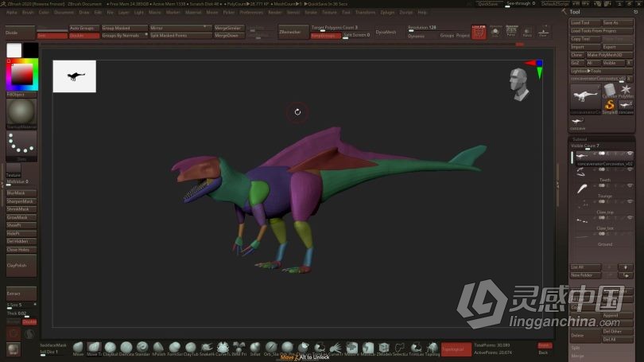Select the Cylinder tool thumbnail
This screenshot has height=362, width=644.
click(x=610, y=90)
